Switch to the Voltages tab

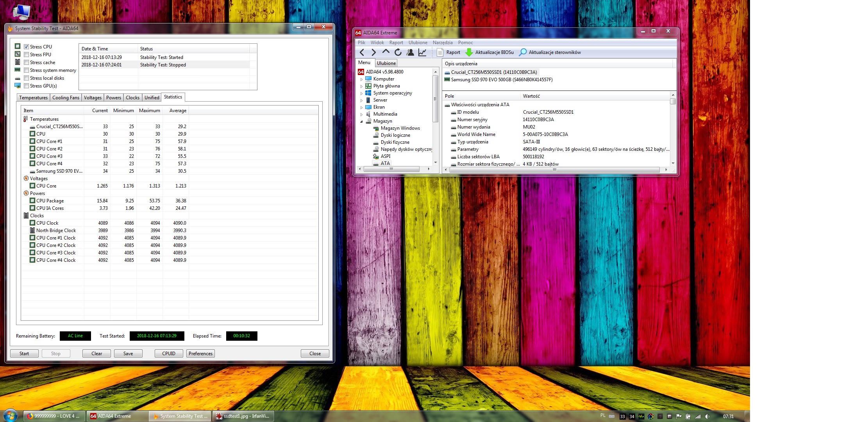pyautogui.click(x=93, y=98)
